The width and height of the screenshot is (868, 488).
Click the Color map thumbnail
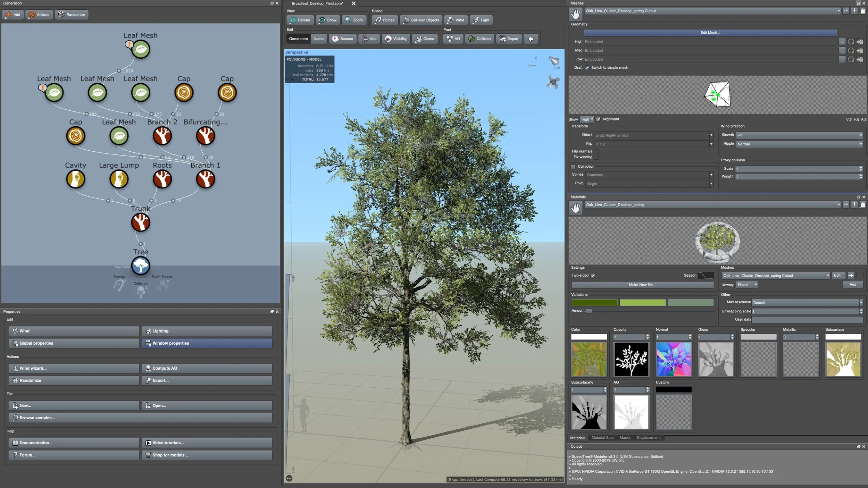click(589, 360)
